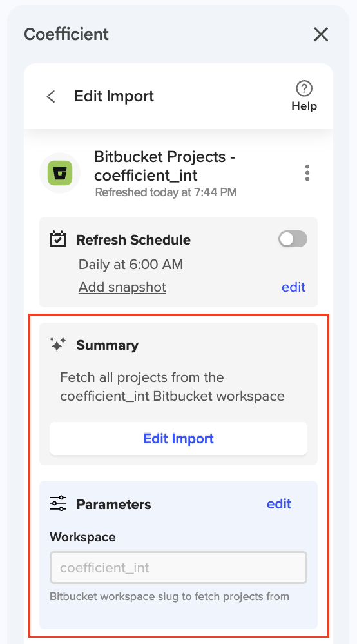Click the Parameters sliders icon
Screen dimensions: 357x644
[x=58, y=503]
